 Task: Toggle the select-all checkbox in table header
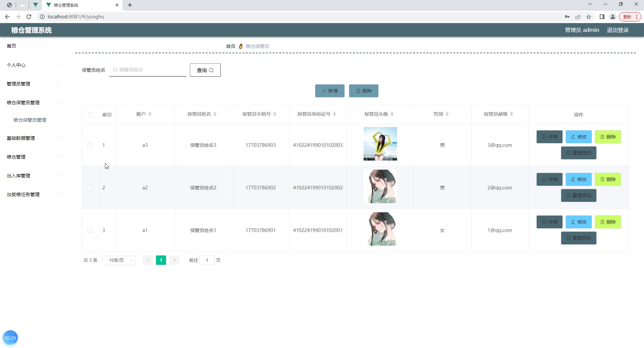click(91, 115)
